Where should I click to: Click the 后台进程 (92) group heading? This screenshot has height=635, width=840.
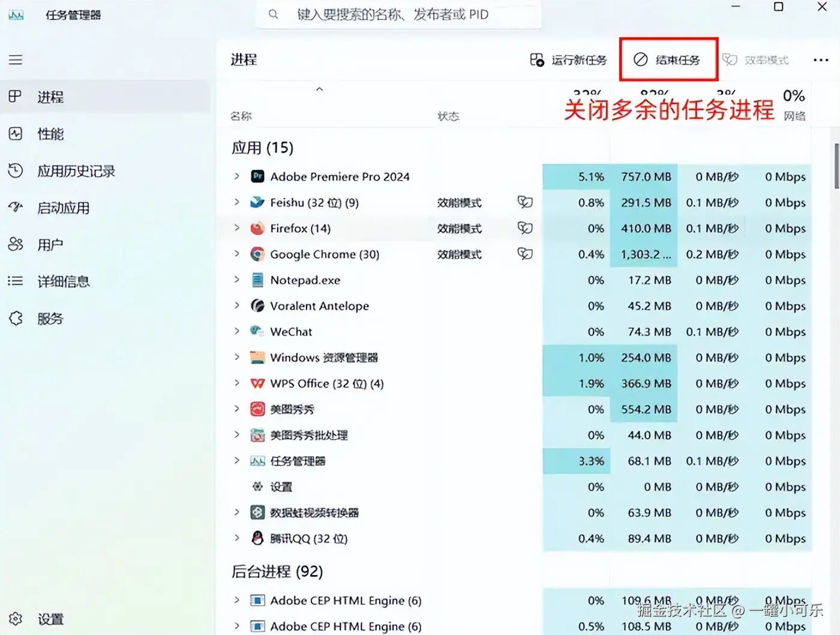[x=277, y=571]
